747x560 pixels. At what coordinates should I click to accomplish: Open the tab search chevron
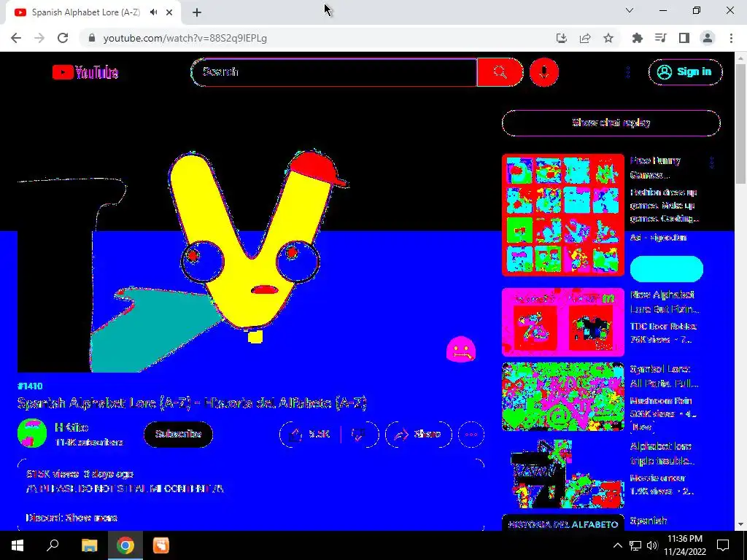[x=630, y=10]
